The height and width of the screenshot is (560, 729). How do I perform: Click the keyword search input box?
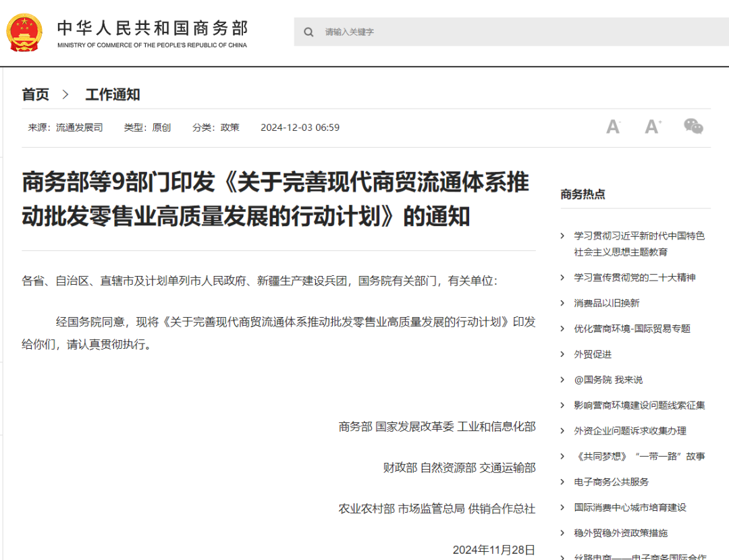405,32
